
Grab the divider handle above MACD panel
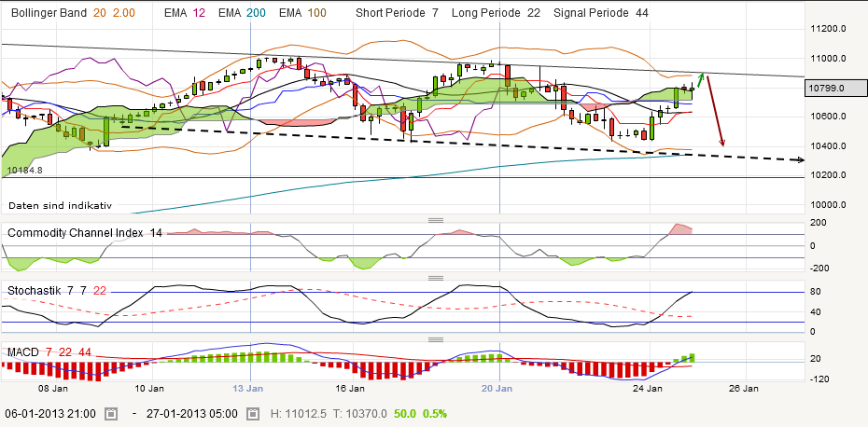(436, 339)
